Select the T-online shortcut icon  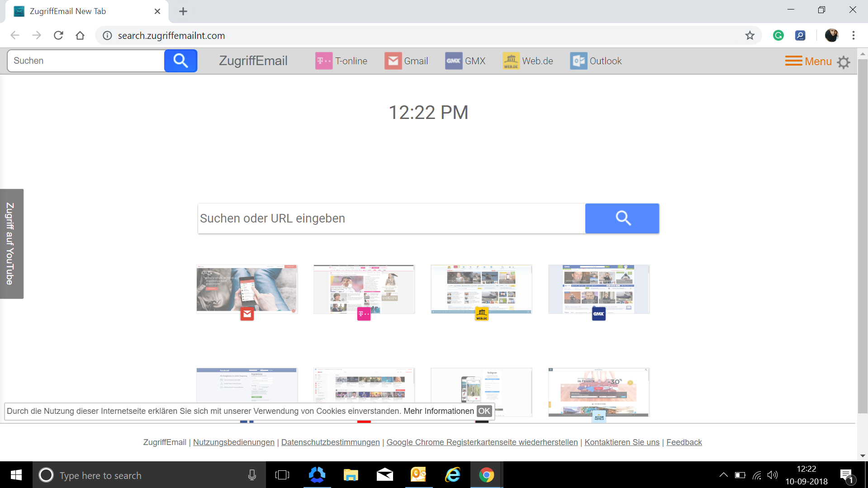(323, 61)
